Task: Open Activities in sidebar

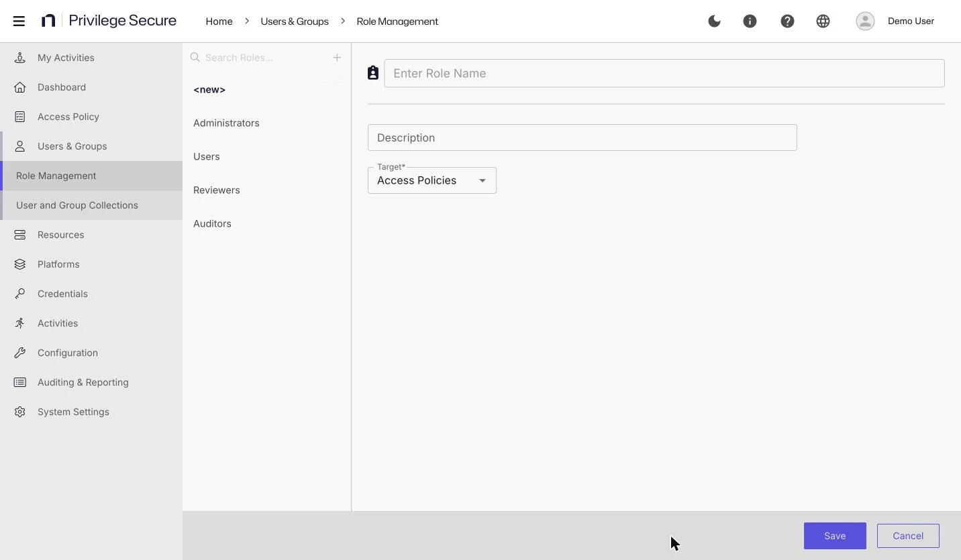Action: [91, 323]
